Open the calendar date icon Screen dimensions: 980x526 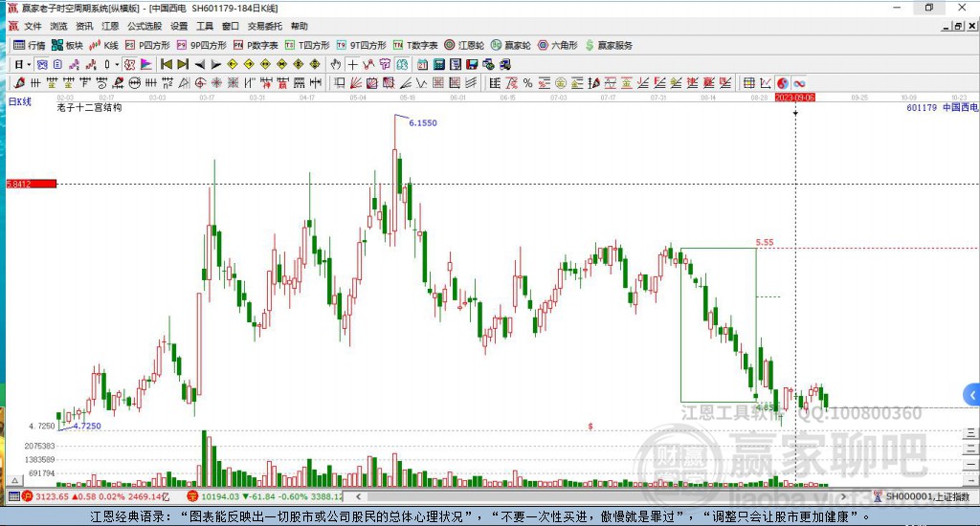pyautogui.click(x=422, y=64)
